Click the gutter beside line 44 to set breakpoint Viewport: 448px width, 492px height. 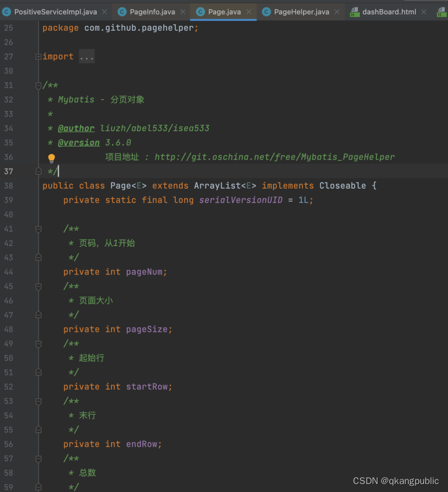[x=26, y=272]
